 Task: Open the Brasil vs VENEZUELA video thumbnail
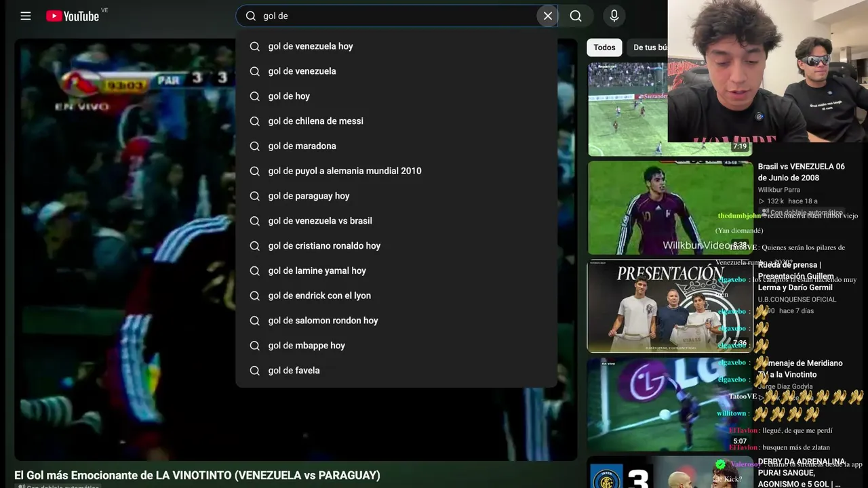coord(670,207)
